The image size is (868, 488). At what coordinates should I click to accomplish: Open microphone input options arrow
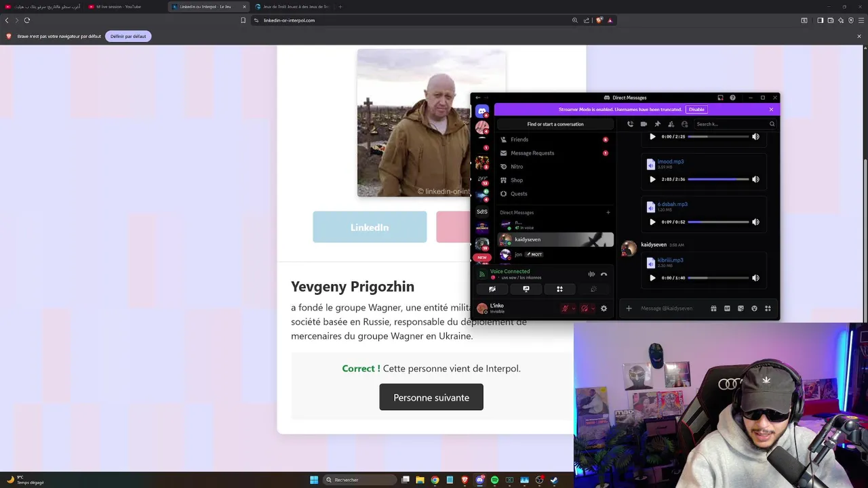[x=574, y=308]
